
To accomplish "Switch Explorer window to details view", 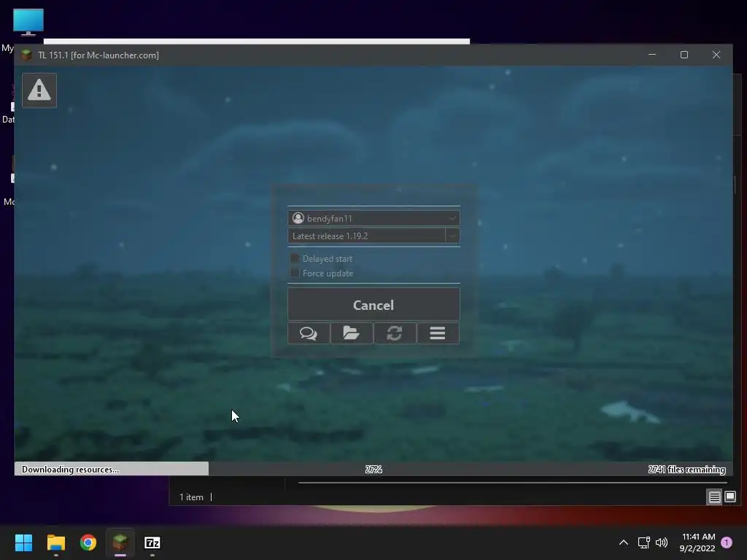I will click(714, 497).
